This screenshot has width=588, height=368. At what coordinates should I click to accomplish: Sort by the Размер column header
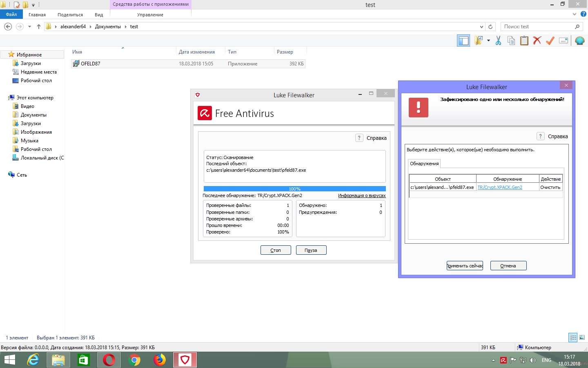pyautogui.click(x=285, y=52)
